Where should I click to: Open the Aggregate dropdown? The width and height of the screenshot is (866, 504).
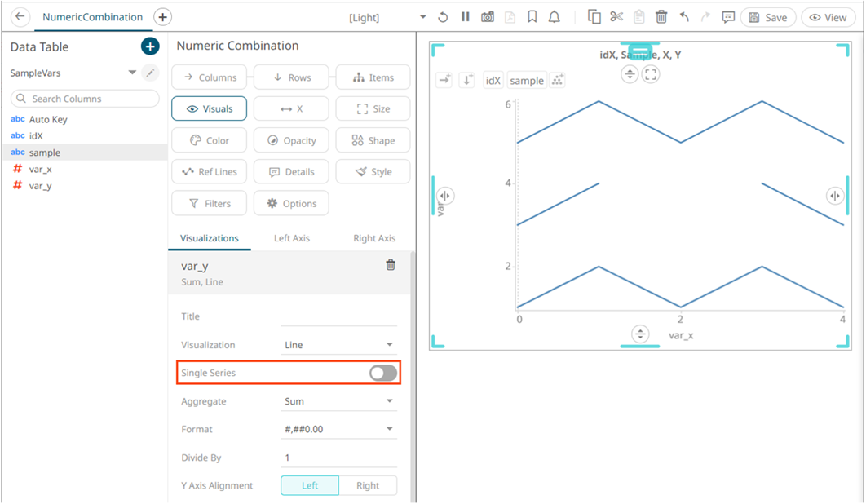click(338, 401)
